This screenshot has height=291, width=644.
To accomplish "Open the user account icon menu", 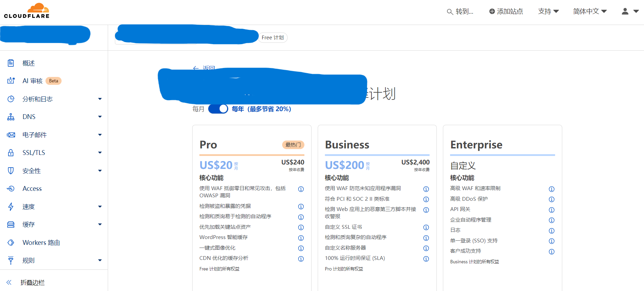I will [x=625, y=11].
